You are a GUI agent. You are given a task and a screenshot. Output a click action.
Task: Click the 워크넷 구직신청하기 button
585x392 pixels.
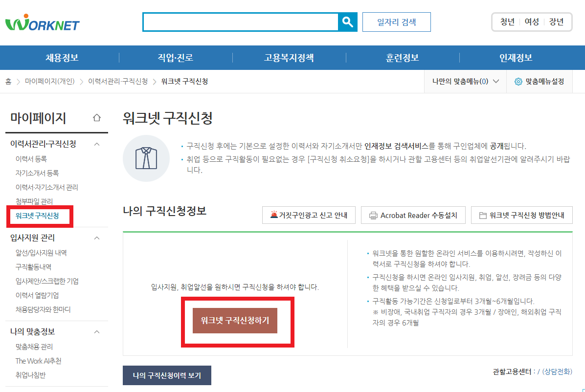pyautogui.click(x=235, y=321)
